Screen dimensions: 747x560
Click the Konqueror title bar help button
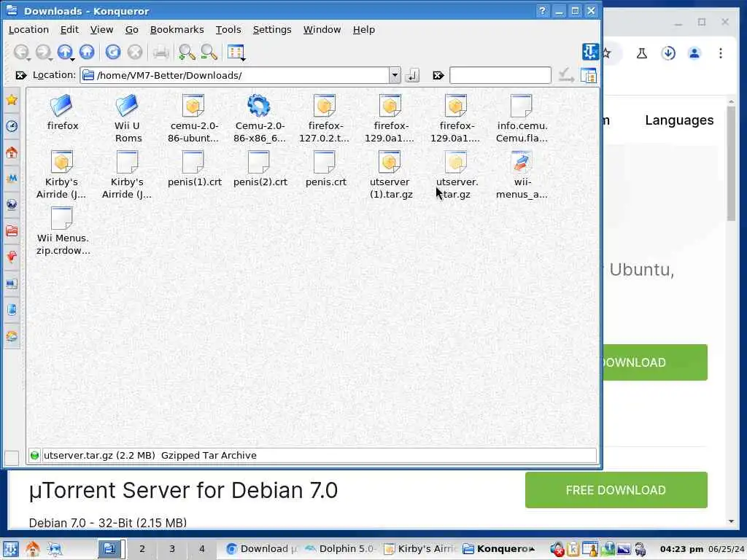(542, 10)
